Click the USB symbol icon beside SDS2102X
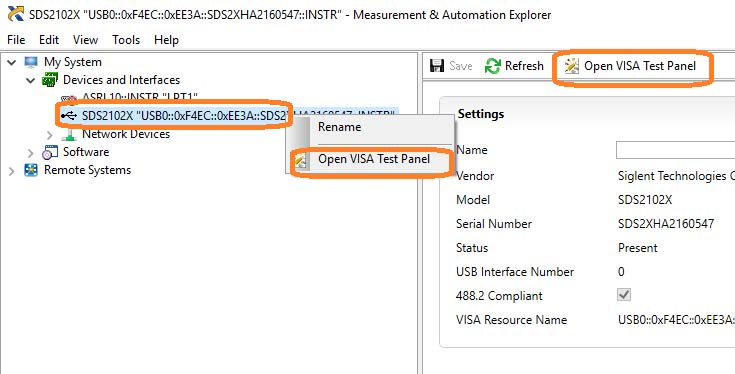 [x=69, y=116]
